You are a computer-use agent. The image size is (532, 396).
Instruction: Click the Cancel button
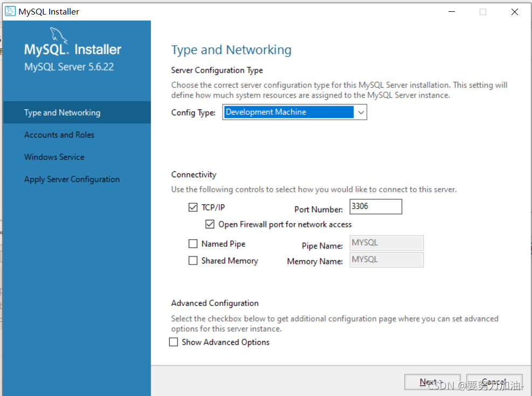point(494,382)
